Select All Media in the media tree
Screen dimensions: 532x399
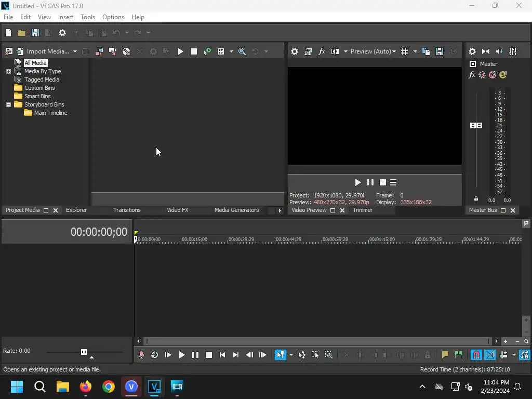click(x=35, y=63)
